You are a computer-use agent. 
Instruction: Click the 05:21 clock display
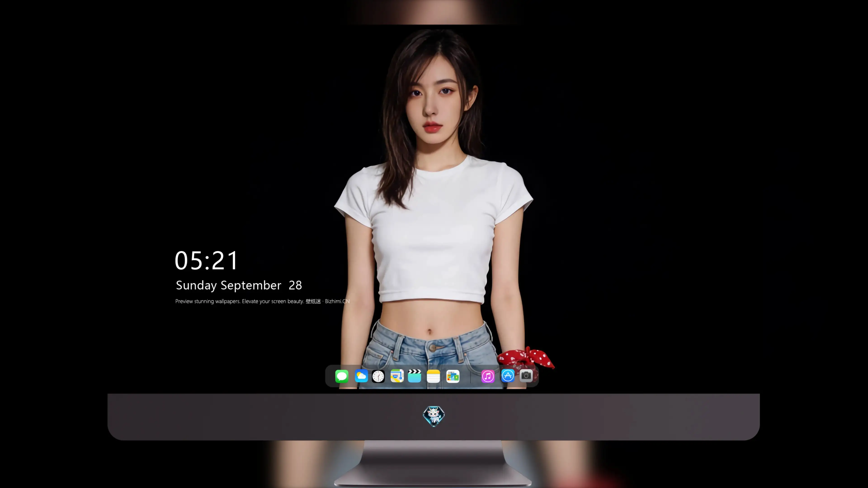[206, 261]
